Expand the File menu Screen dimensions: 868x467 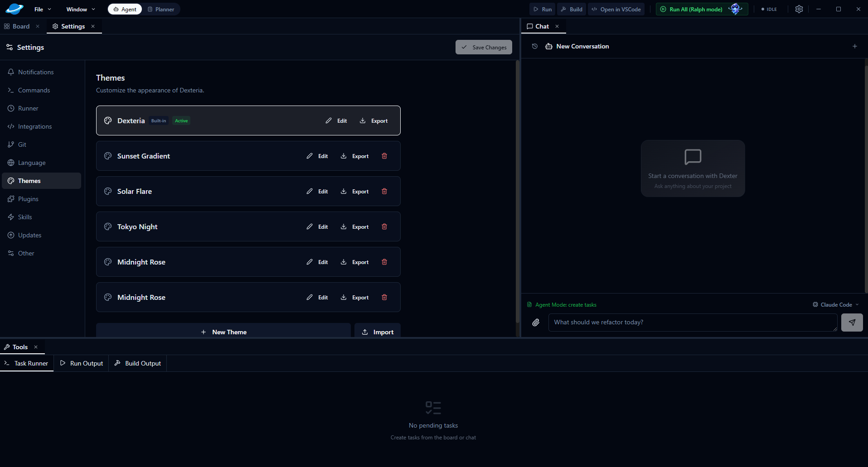(42, 9)
